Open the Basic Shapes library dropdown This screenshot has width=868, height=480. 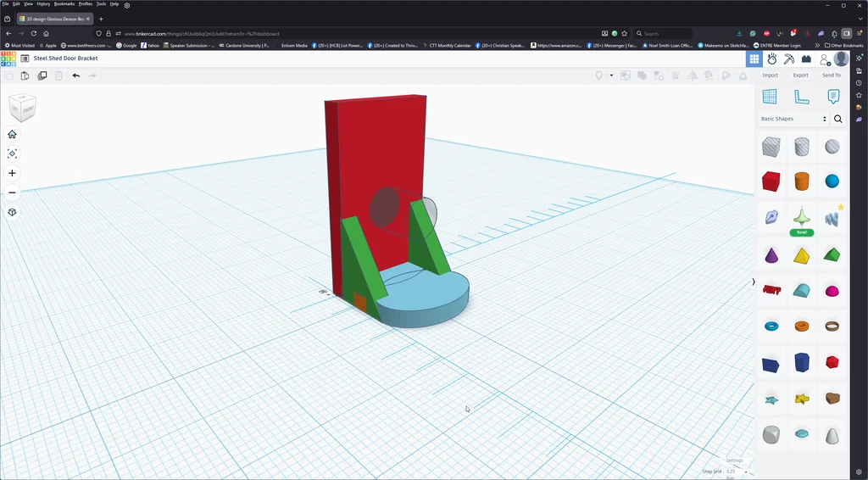click(793, 119)
